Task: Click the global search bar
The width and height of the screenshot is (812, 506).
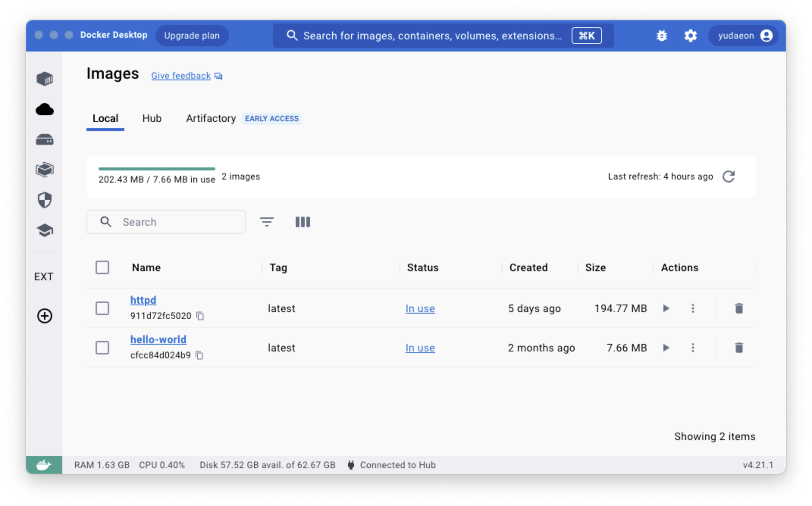Action: pos(443,36)
